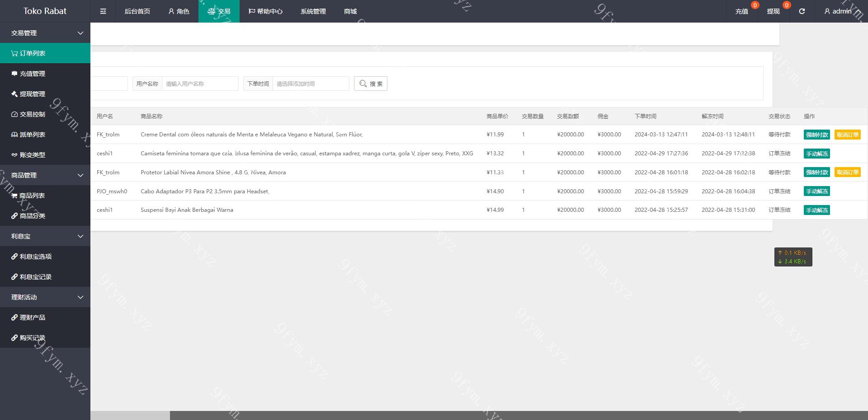
Task: Click 手动解冻 for the Camiseta feminina order
Action: coord(817,154)
